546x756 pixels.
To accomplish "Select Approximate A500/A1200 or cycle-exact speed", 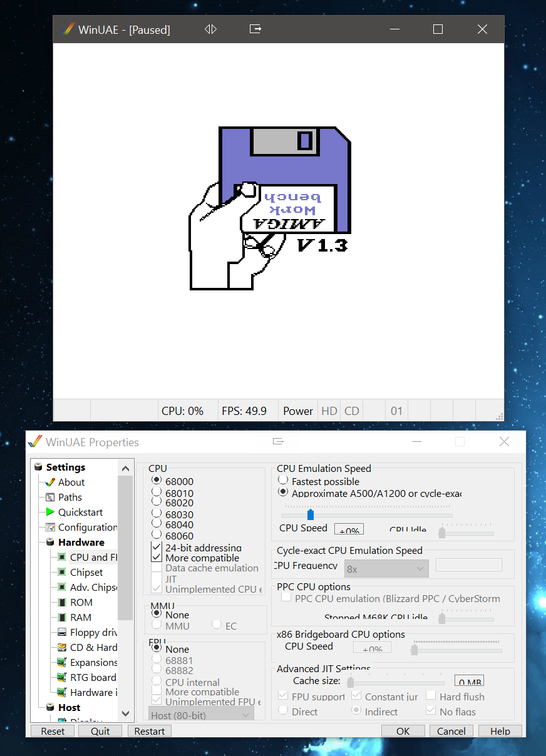I will [x=283, y=492].
